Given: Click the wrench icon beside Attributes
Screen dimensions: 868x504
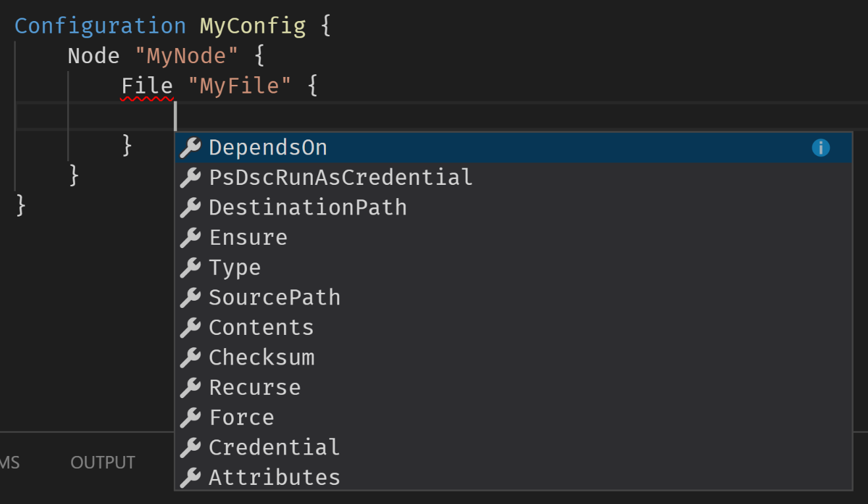Looking at the screenshot, I should tap(190, 478).
